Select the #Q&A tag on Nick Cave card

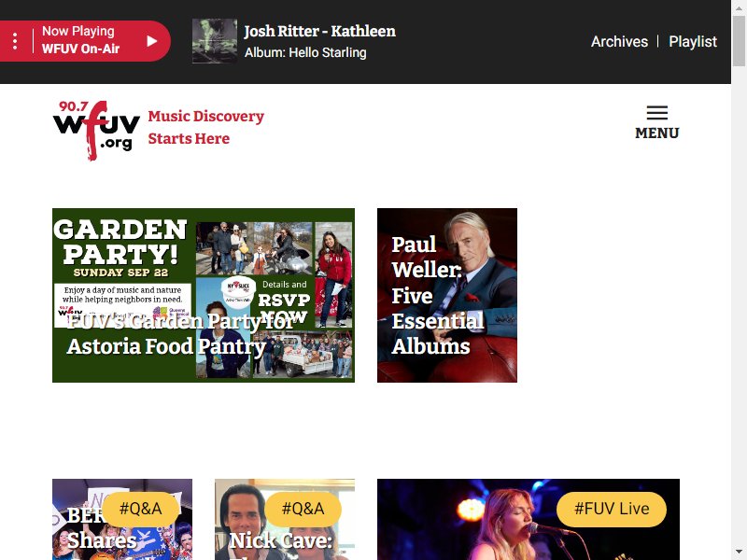tap(303, 509)
